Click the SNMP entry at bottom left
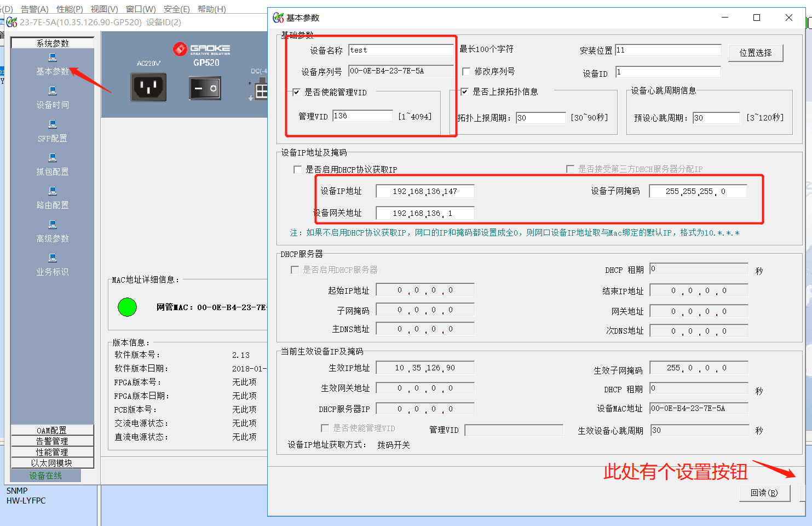The image size is (812, 526). 17,491
